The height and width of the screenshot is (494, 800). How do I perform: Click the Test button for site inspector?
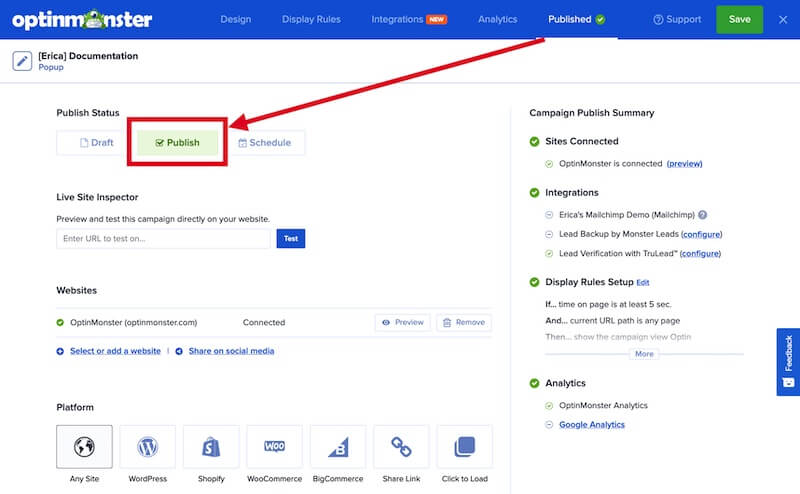click(290, 239)
